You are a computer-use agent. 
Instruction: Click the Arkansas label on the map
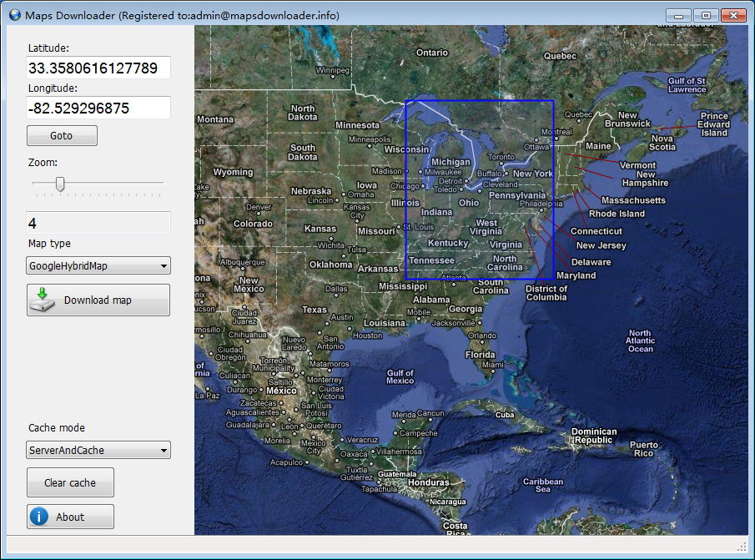click(x=378, y=269)
